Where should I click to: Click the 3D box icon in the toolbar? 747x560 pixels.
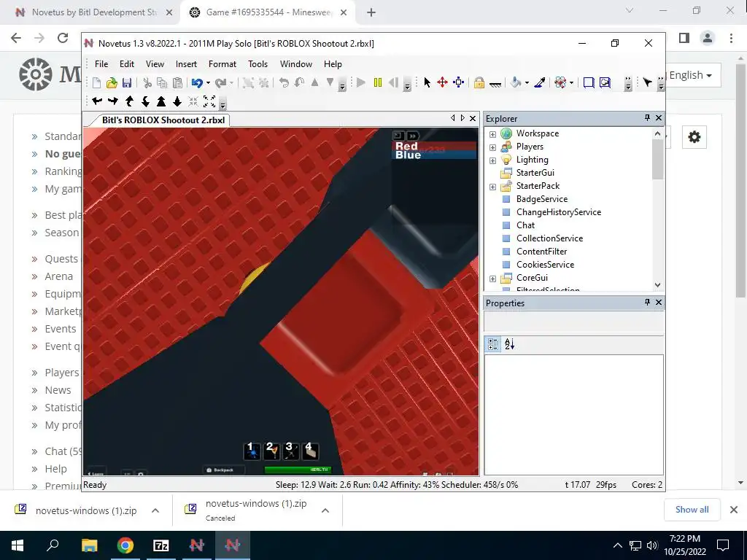click(x=589, y=83)
